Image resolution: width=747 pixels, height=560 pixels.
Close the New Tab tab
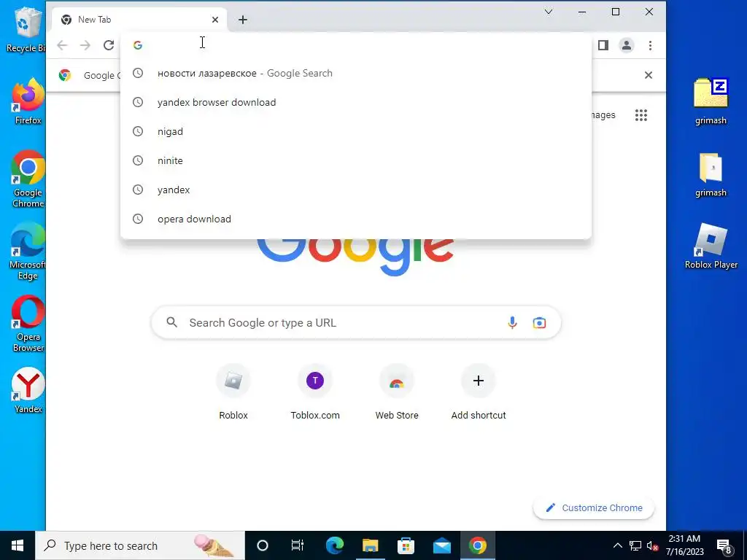point(215,20)
